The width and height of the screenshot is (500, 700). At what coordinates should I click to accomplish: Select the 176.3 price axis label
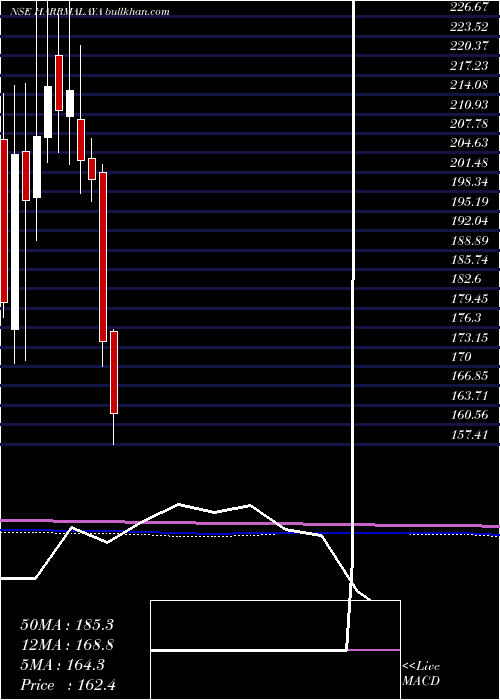tap(467, 318)
